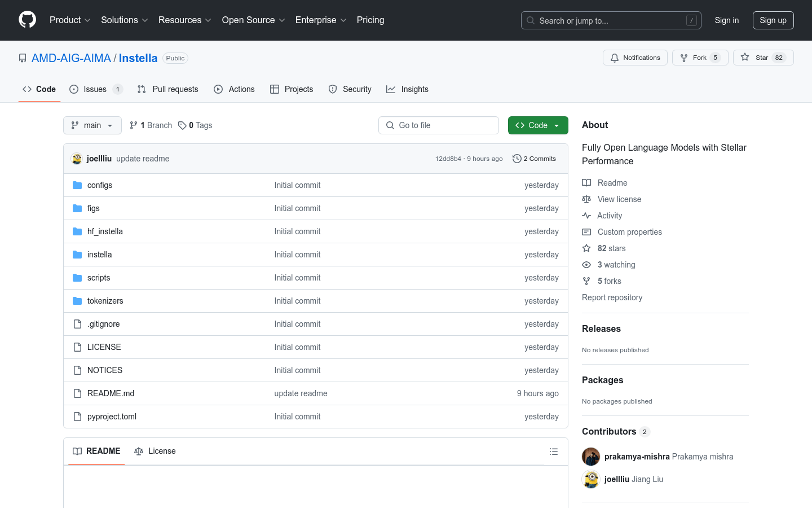Open the main branch selector dropdown
812x508 pixels.
click(92, 125)
